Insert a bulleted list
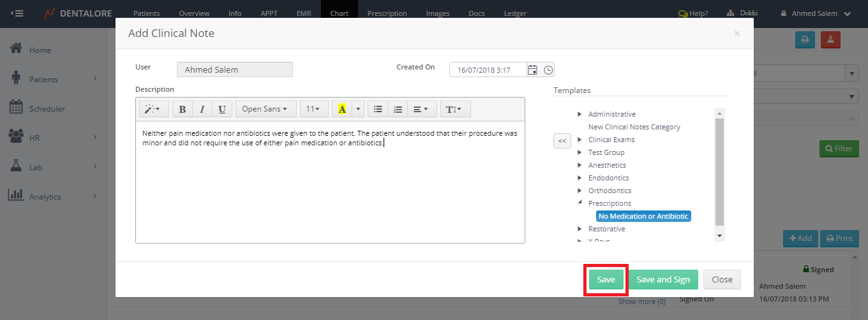Viewport: 868px width, 320px height. (378, 109)
